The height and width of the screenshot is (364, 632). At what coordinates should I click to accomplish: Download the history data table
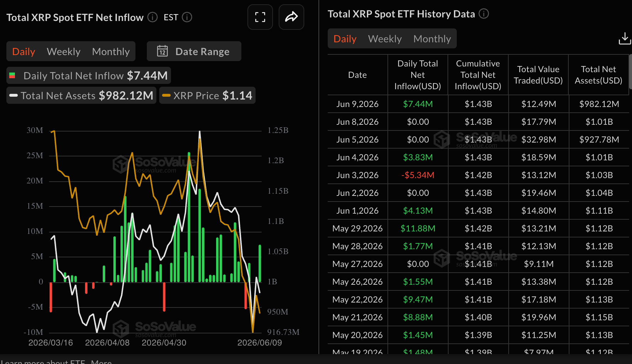[x=625, y=38]
